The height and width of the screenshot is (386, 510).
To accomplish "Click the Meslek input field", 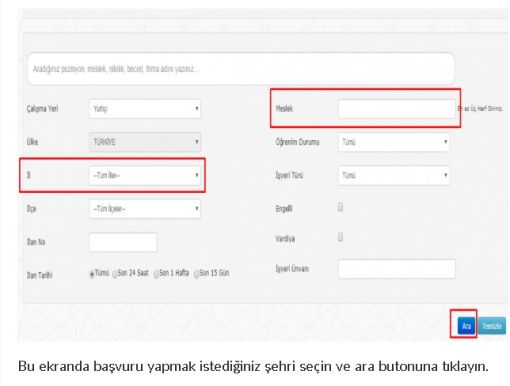I will (x=397, y=109).
